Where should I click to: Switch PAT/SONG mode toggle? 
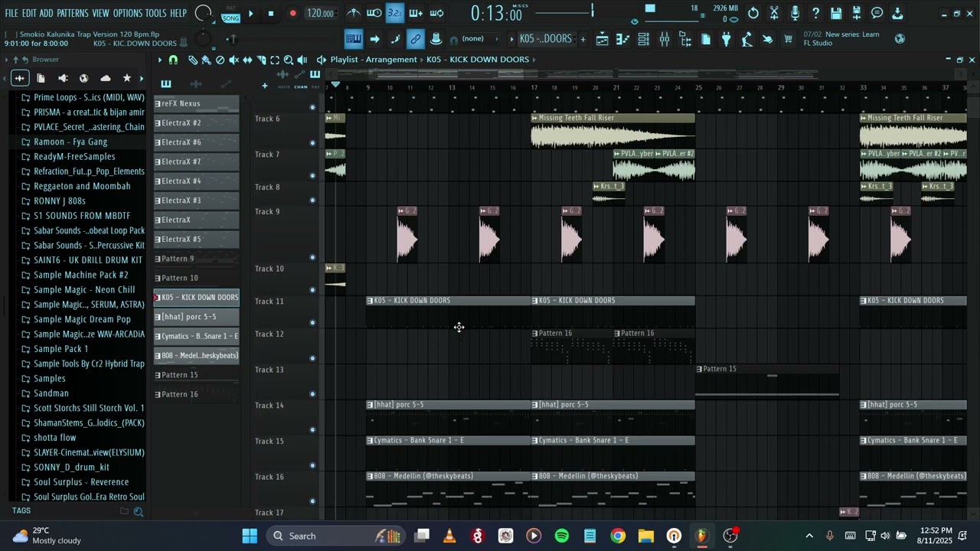click(x=230, y=13)
